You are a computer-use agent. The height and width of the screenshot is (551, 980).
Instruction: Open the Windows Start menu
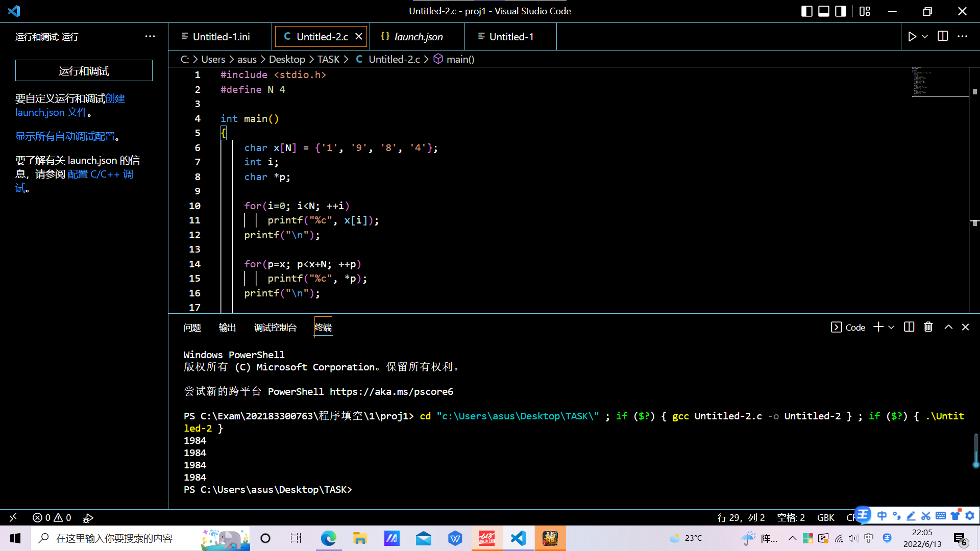tap(15, 538)
